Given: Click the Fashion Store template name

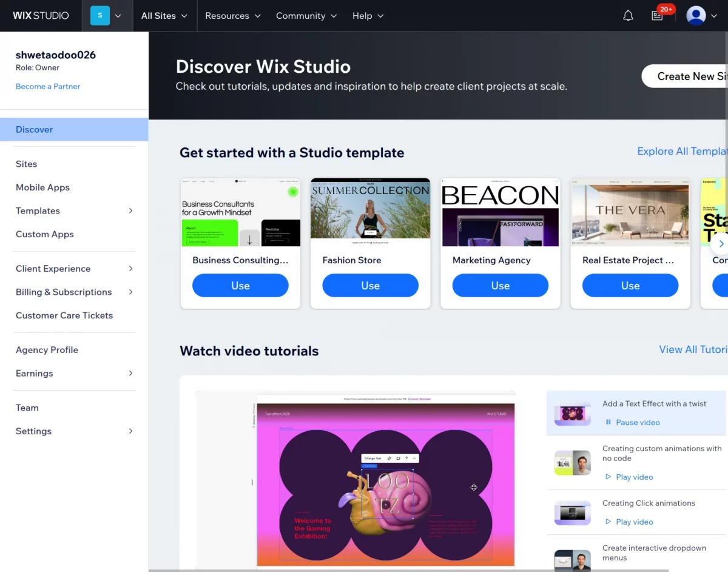Looking at the screenshot, I should (x=352, y=260).
